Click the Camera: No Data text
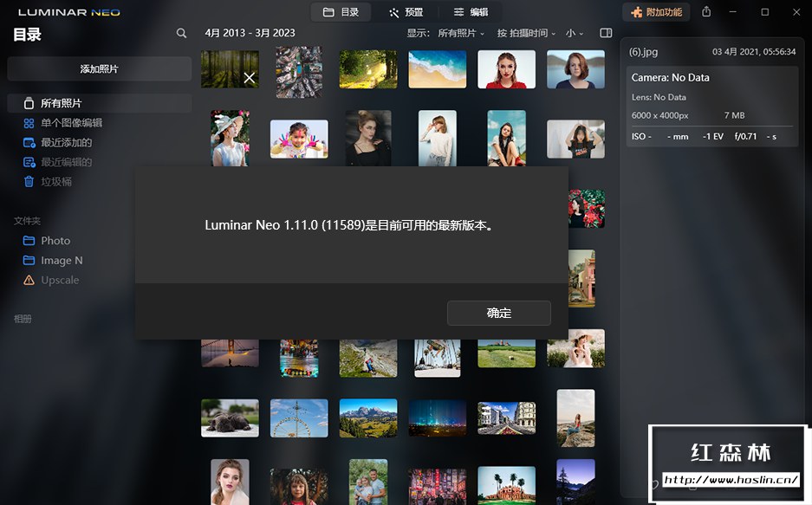The image size is (812, 505). point(670,78)
